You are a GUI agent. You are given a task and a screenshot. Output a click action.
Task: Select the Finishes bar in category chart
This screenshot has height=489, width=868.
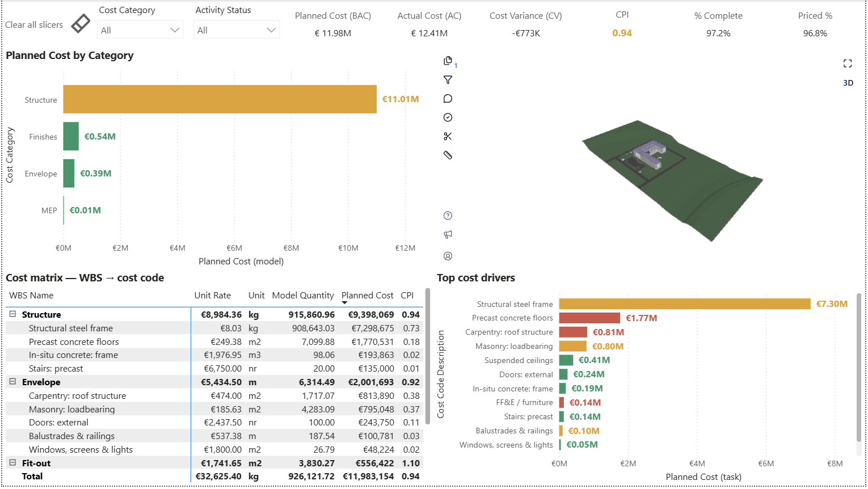click(x=71, y=136)
